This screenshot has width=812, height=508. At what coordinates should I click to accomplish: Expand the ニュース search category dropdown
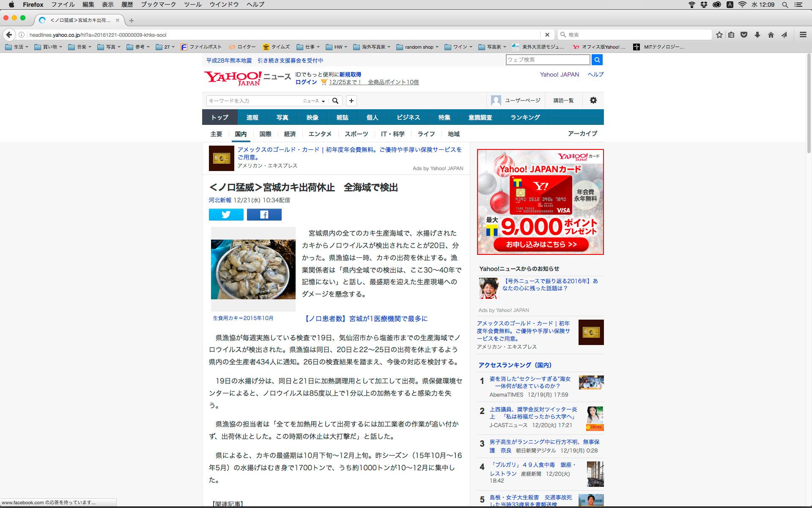(x=314, y=101)
